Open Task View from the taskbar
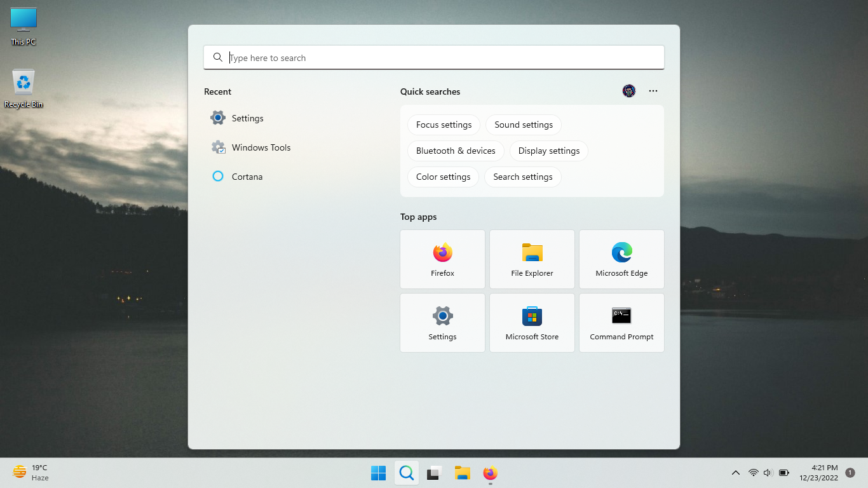 pos(434,473)
